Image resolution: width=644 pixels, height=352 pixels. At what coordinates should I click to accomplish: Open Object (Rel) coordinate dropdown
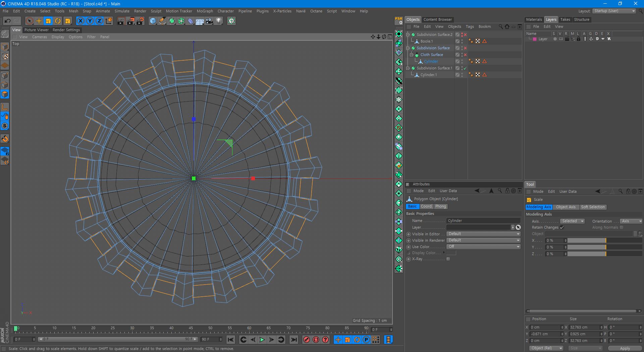pyautogui.click(x=546, y=348)
